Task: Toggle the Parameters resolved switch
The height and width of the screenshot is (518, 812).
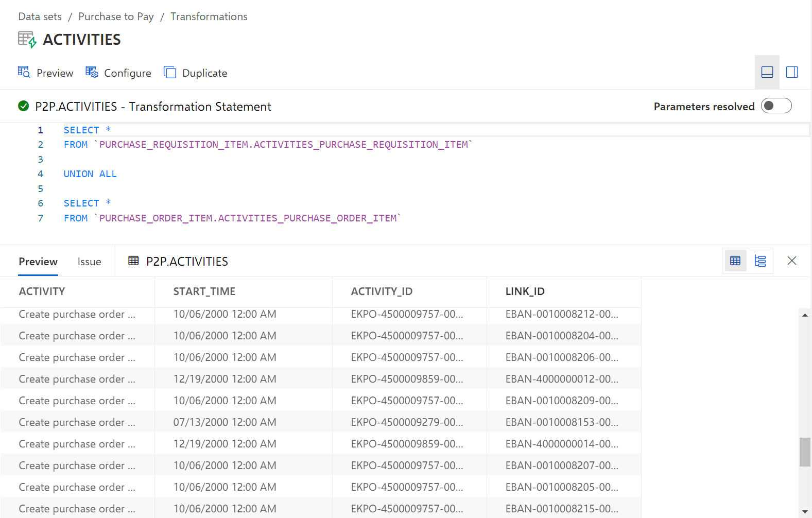Action: [776, 106]
